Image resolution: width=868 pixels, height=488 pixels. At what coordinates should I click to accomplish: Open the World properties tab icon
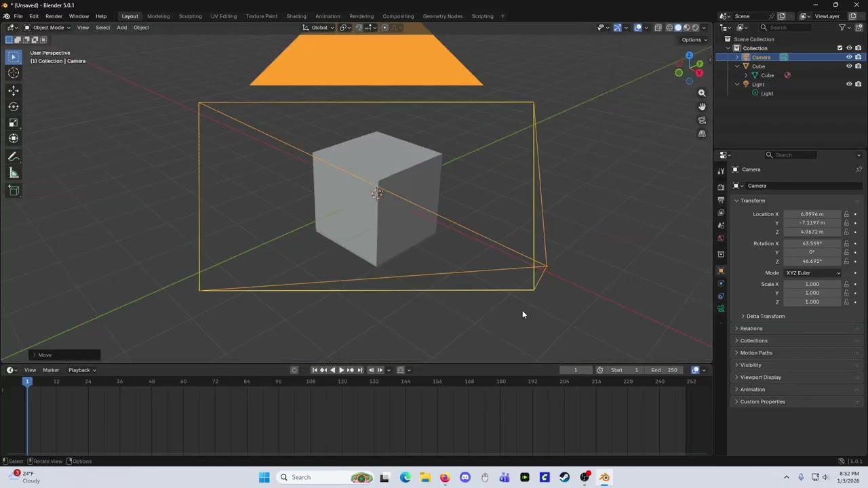[x=721, y=238]
